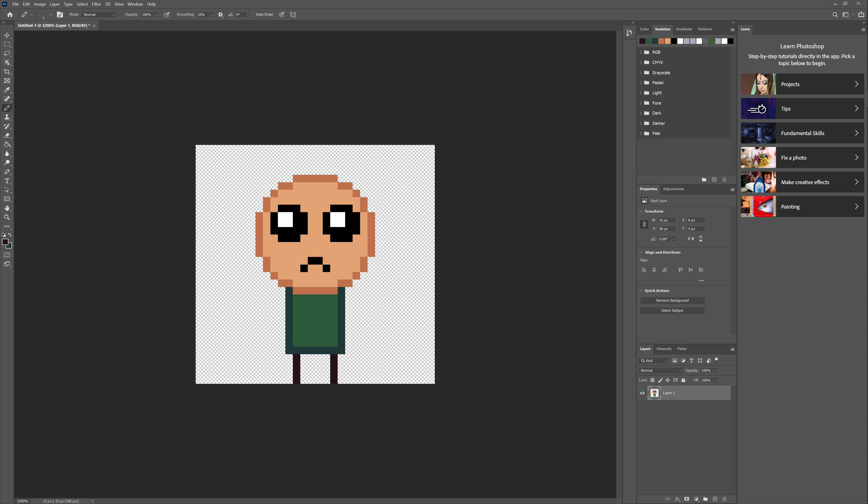Switch to the Adjustments tab
The image size is (868, 504).
673,189
